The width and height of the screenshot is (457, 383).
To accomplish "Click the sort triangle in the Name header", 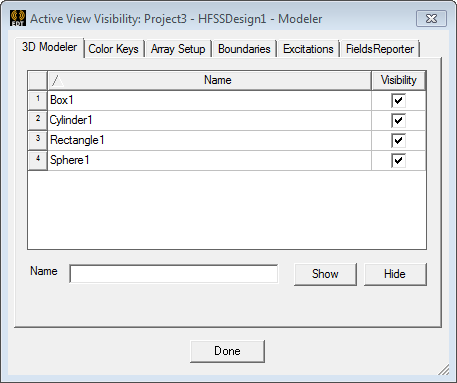I will pyautogui.click(x=57, y=80).
